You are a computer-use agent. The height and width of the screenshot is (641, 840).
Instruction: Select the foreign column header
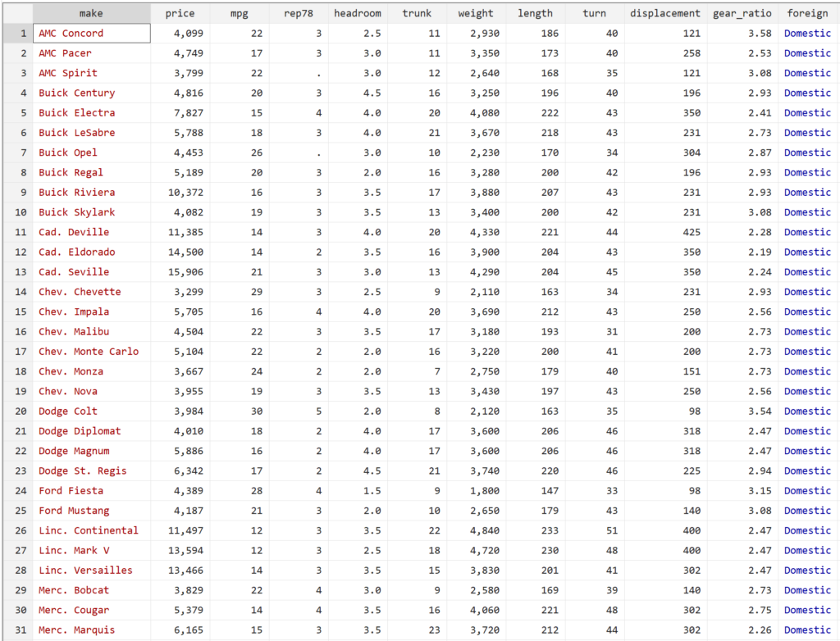pyautogui.click(x=807, y=13)
